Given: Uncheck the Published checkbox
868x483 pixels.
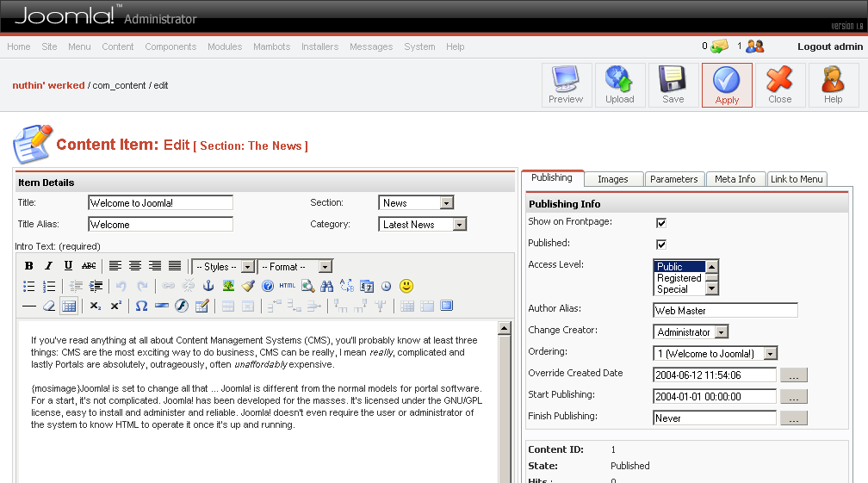Looking at the screenshot, I should (661, 245).
